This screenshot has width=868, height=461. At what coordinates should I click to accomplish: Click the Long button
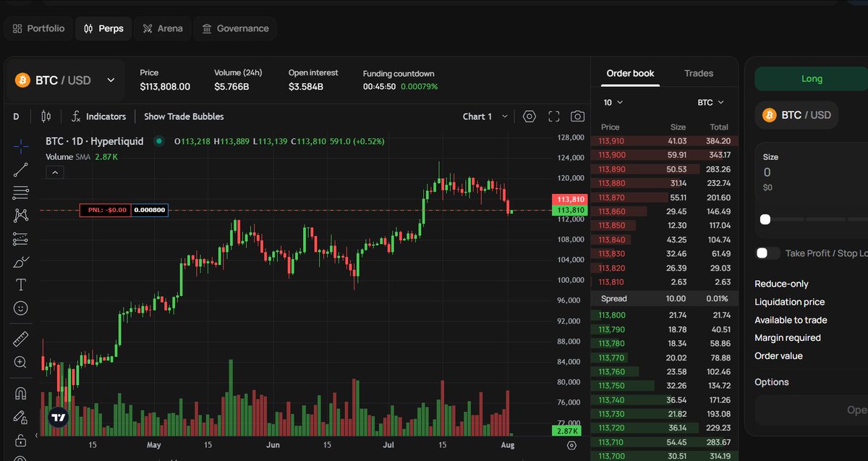pos(811,79)
